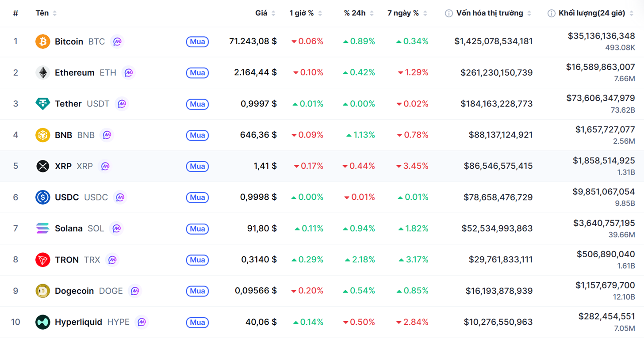Sort by Khối lượng(24 giờ) header

point(596,13)
